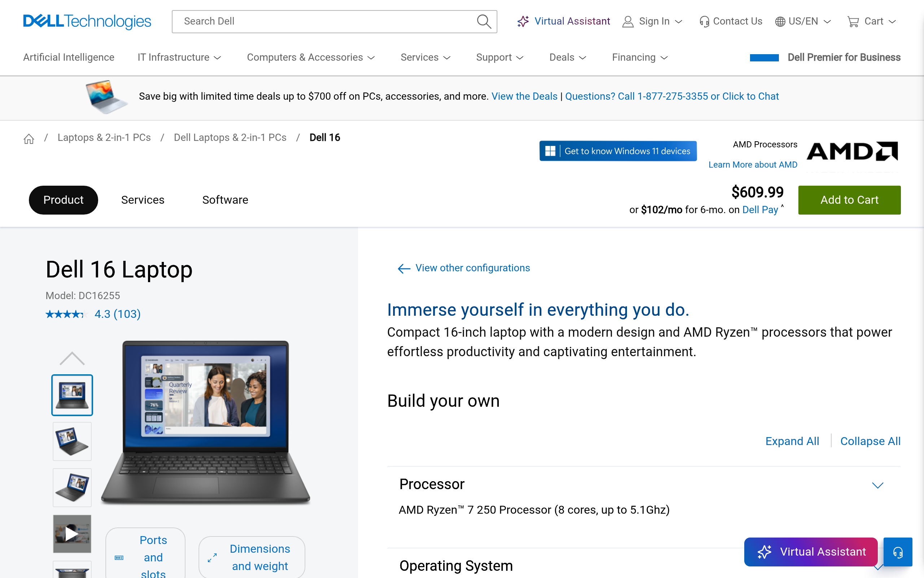924x578 pixels.
Task: Switch to the Services tab
Action: point(143,200)
